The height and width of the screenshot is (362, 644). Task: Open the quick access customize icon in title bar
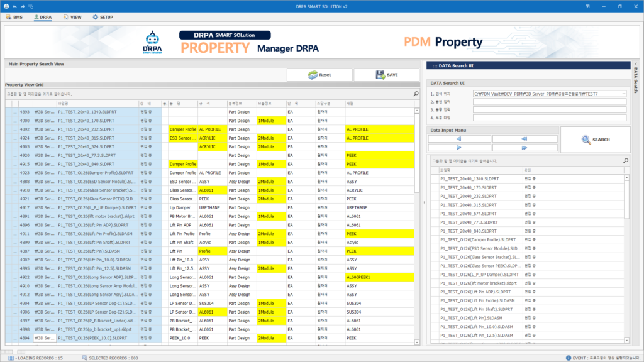click(32, 6)
